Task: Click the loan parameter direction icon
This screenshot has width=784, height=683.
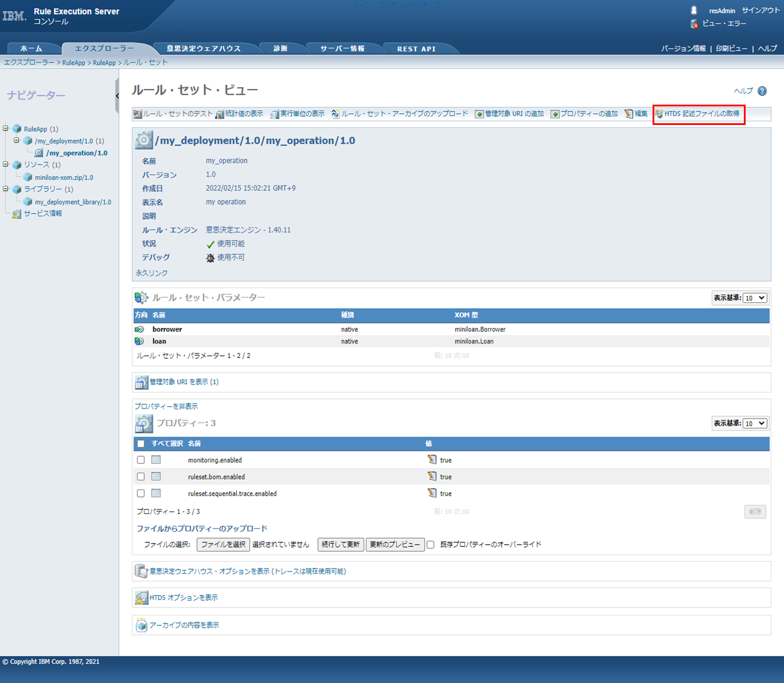Action: coord(140,342)
